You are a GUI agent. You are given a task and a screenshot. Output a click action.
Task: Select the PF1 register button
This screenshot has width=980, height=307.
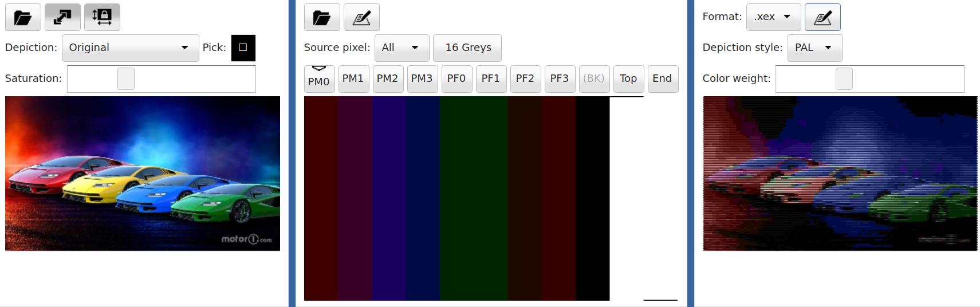coord(490,78)
